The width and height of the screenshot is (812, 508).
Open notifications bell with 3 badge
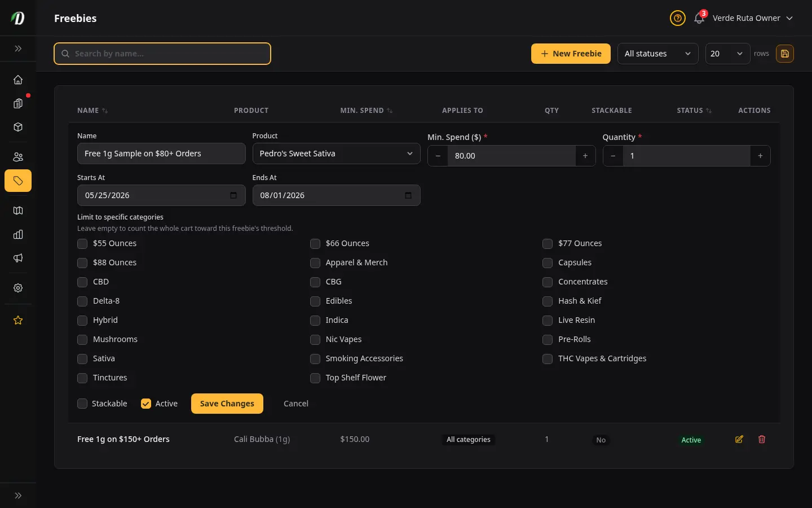coord(699,18)
